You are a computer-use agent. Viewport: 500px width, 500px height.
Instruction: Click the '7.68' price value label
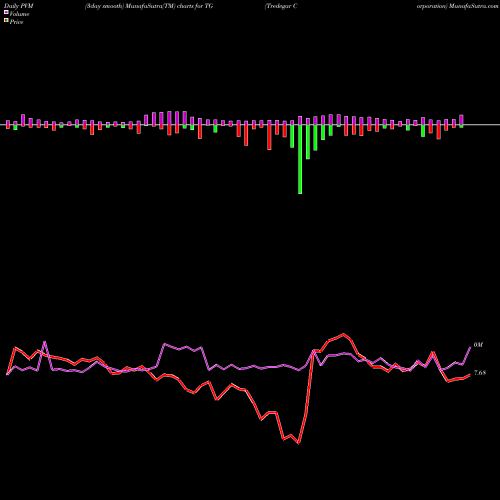(x=480, y=373)
